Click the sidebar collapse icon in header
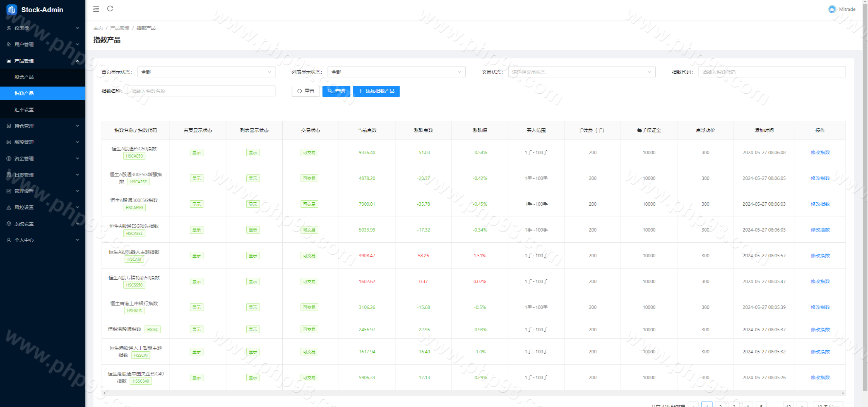Image resolution: width=868 pixels, height=407 pixels. 96,9
